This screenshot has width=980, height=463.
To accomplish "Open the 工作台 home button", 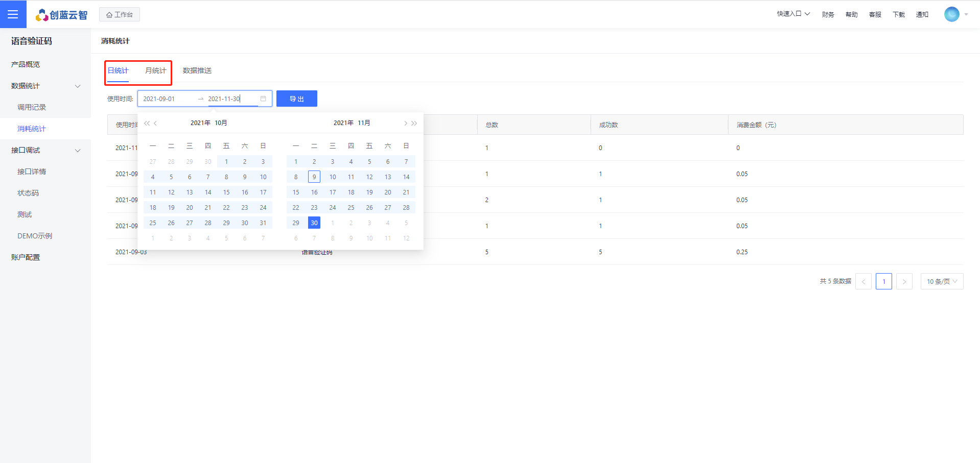I will point(120,14).
